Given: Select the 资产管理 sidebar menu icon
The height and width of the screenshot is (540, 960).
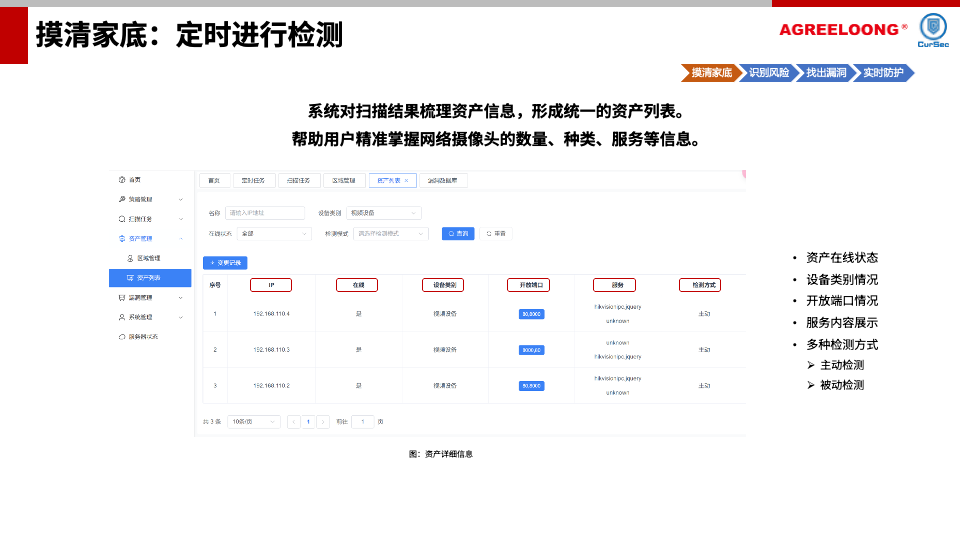Looking at the screenshot, I should coord(122,239).
